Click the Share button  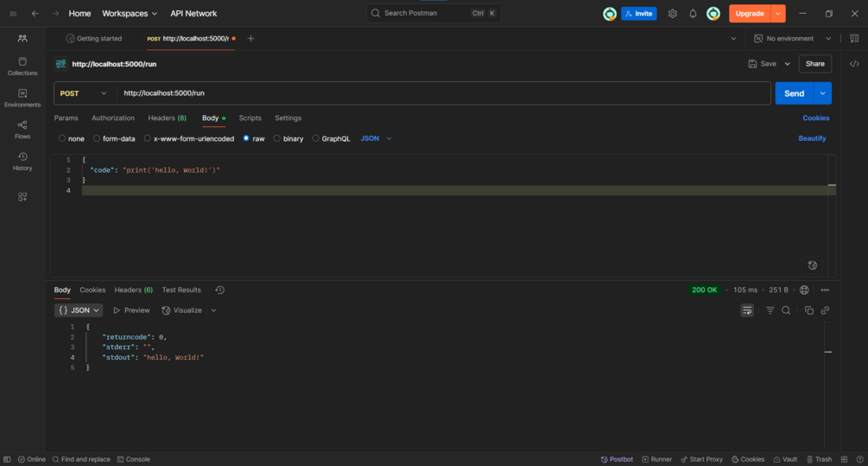tap(814, 64)
